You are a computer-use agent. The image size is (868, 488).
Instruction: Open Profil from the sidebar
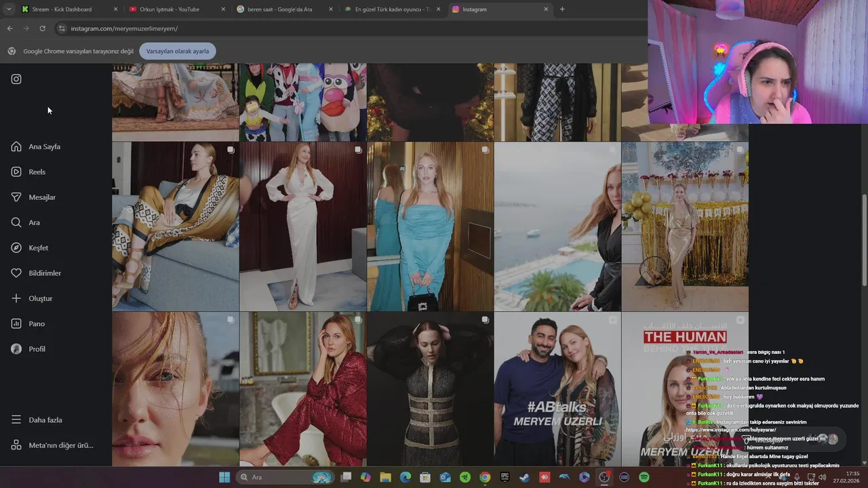(28, 349)
